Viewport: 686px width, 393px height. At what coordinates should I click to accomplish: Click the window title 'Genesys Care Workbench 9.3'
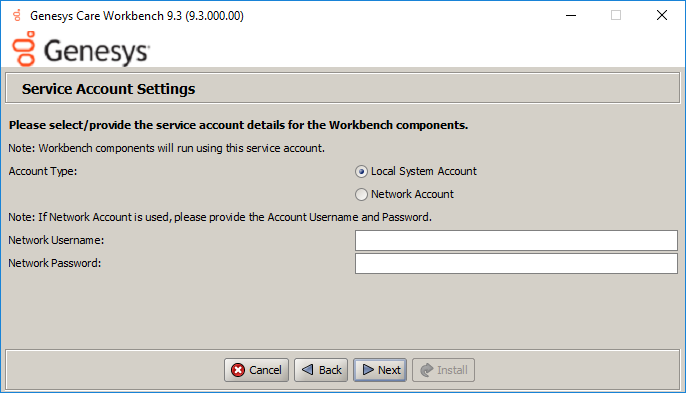coord(137,16)
